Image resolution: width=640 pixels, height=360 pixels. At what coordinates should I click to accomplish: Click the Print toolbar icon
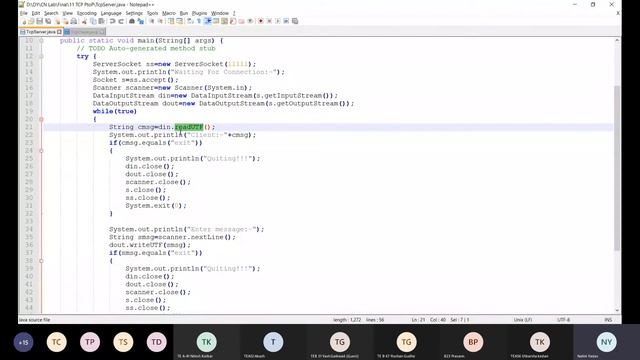coord(74,21)
